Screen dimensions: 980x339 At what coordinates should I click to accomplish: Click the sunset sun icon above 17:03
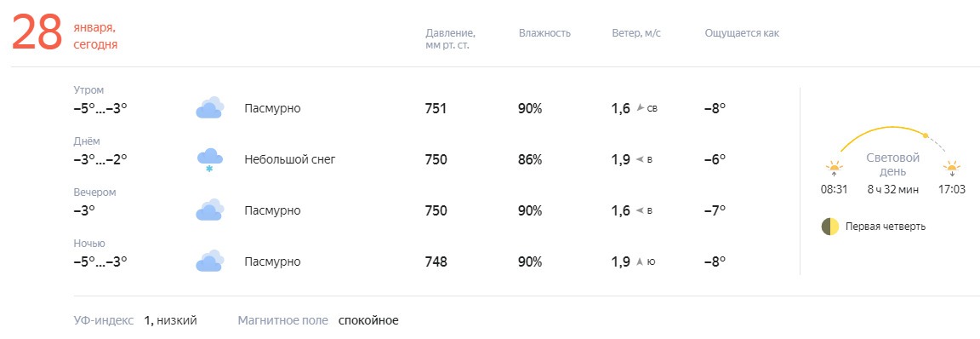click(x=951, y=169)
